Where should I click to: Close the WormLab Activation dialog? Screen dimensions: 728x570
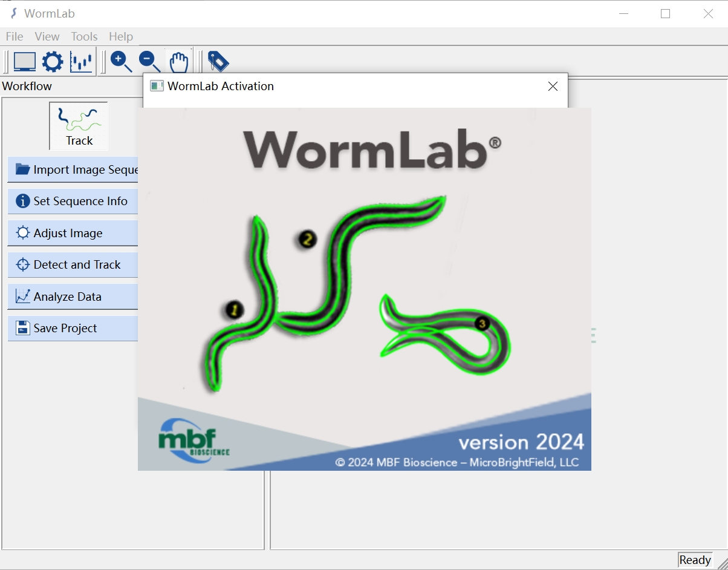point(553,87)
